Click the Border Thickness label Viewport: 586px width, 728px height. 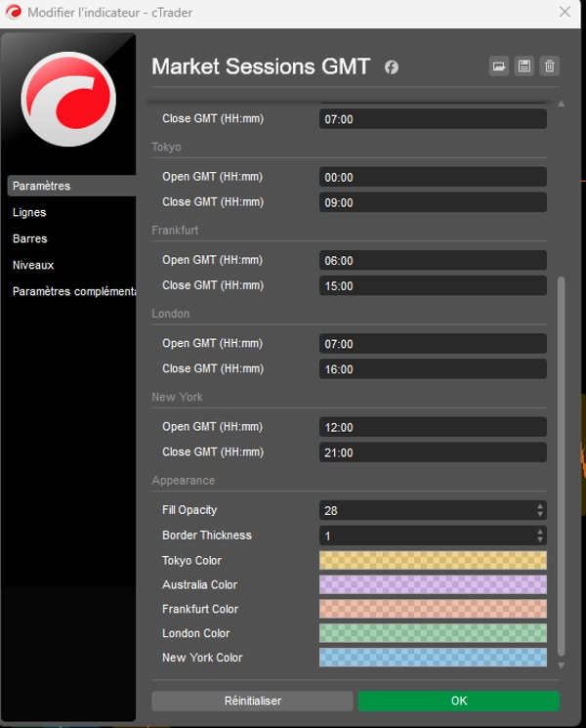207,535
